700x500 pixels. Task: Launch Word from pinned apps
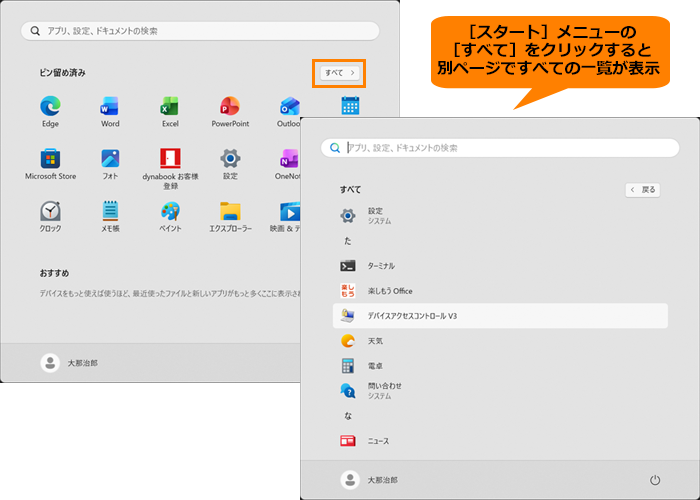pyautogui.click(x=110, y=112)
